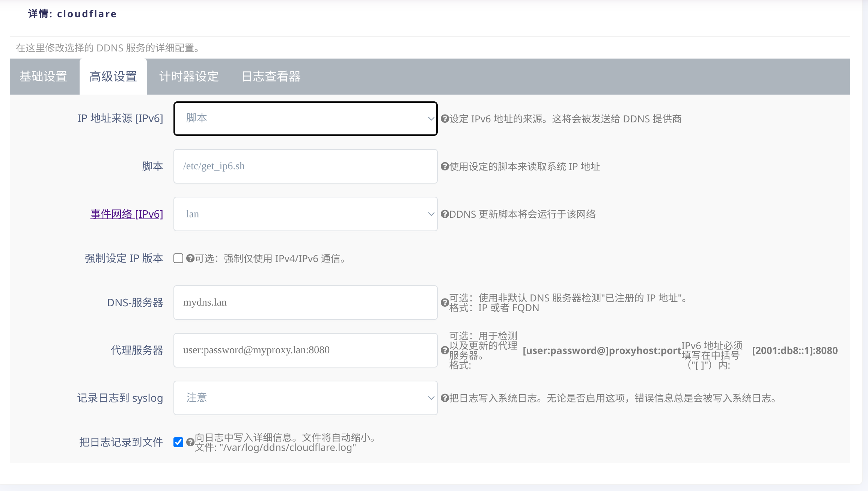Click help icon next to syslog hint

coord(445,398)
